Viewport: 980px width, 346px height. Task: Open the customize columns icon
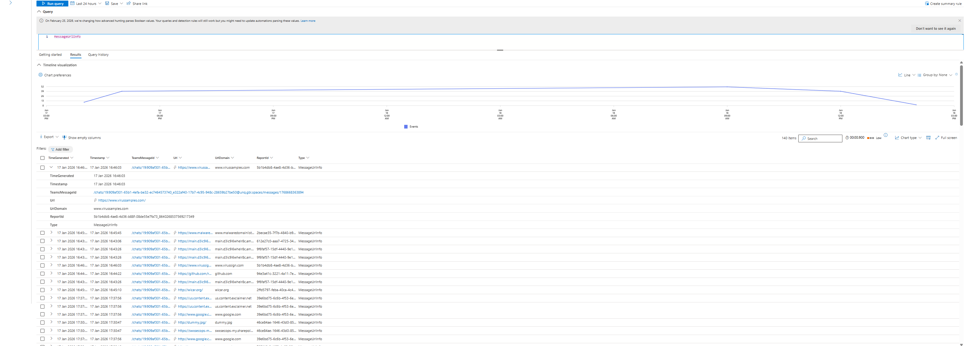click(x=928, y=138)
